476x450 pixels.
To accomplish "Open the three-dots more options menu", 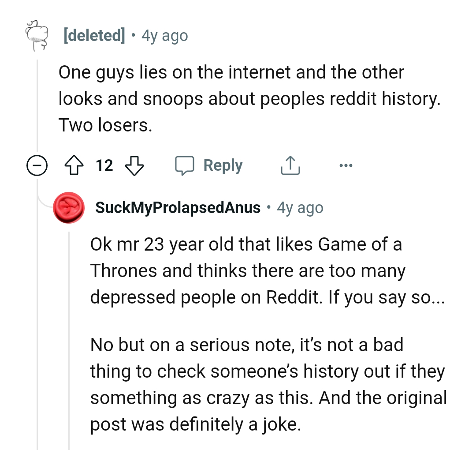I will pos(346,165).
